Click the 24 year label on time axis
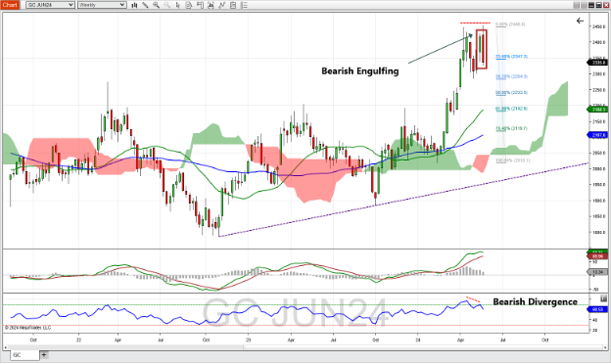This screenshot has height=364, width=611. pos(418,340)
